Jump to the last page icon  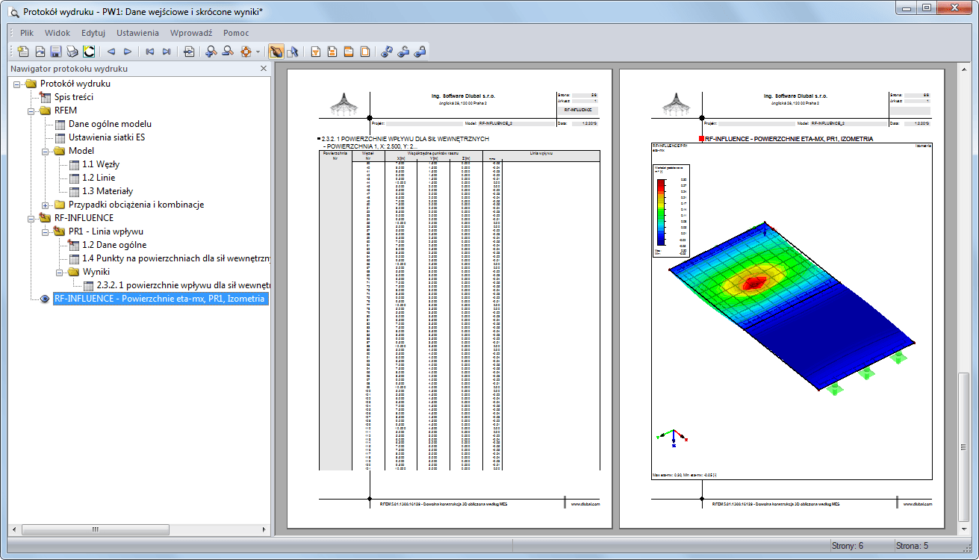[167, 52]
